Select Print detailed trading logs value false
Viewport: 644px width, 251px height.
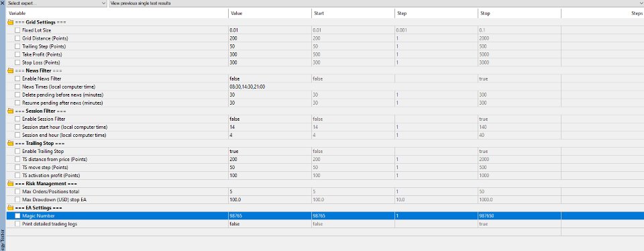coord(235,224)
